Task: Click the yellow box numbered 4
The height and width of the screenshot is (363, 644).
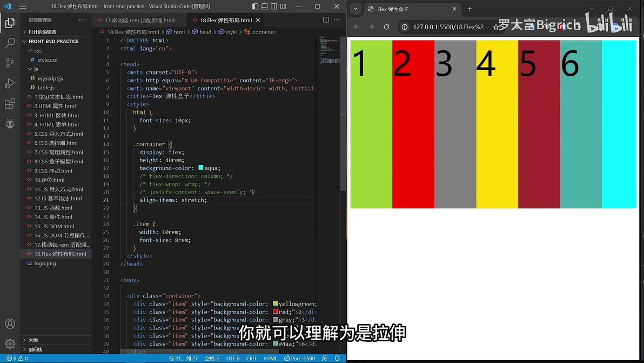Action: point(497,124)
